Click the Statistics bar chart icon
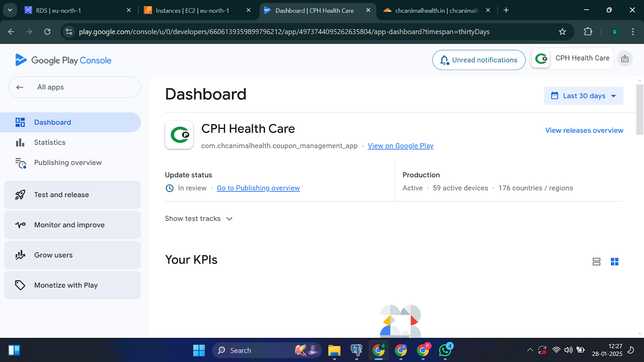644x362 pixels. click(20, 142)
